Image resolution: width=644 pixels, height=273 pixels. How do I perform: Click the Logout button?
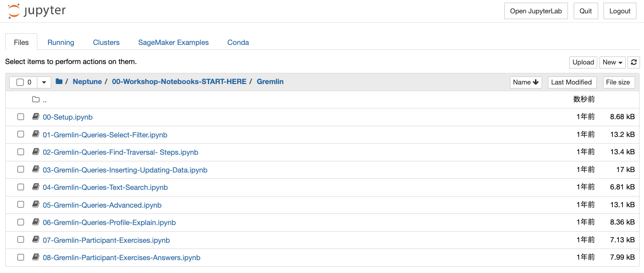click(x=620, y=11)
